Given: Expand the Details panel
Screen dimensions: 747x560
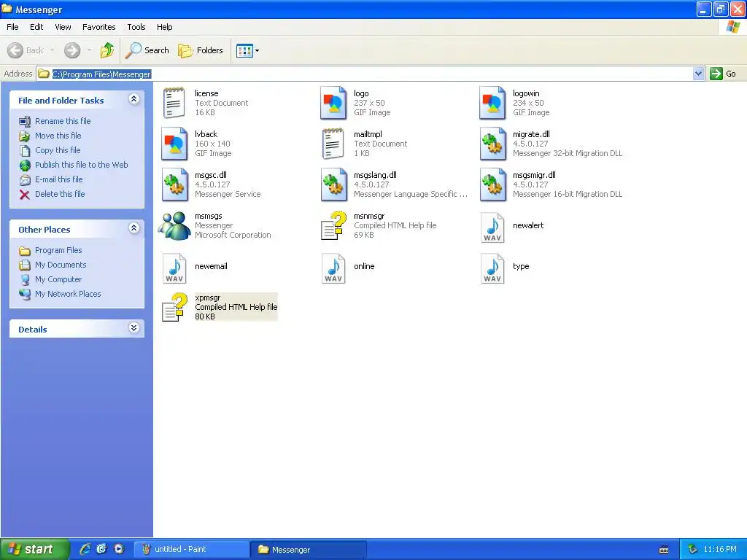Looking at the screenshot, I should pos(134,328).
